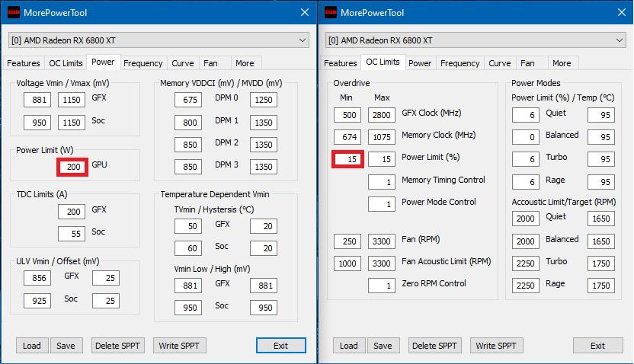634x364 pixels.
Task: Click the Power Limit (%) Max field
Action: (382, 159)
